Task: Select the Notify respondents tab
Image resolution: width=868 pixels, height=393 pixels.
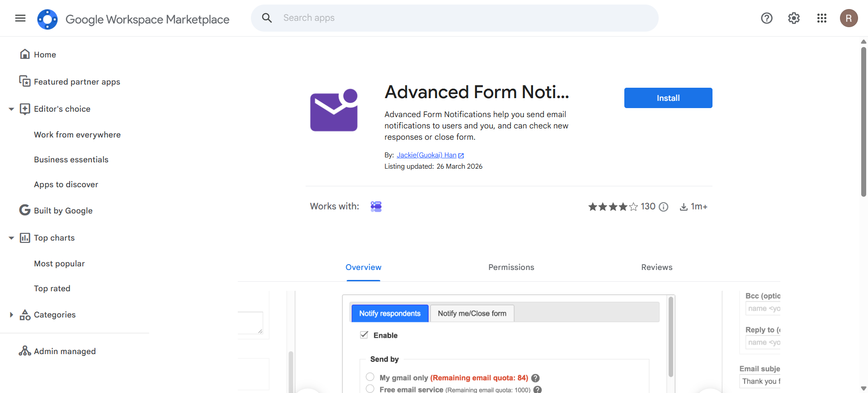Action: [x=390, y=313]
